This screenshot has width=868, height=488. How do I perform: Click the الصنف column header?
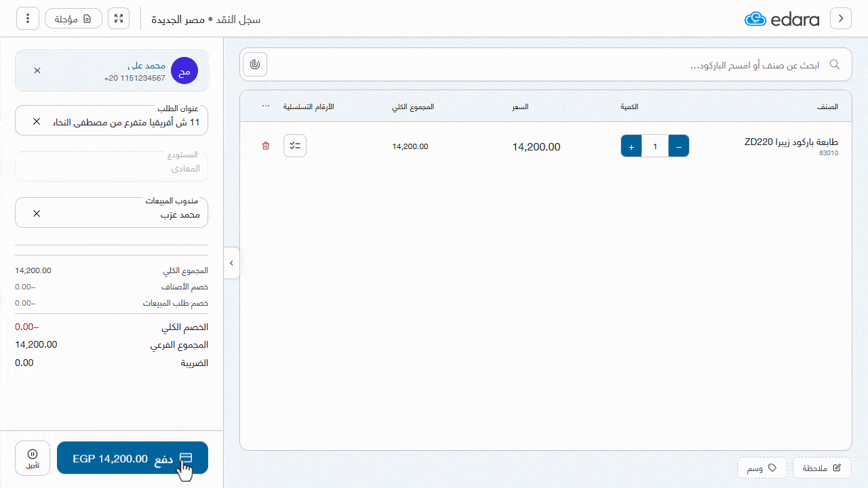[827, 107]
